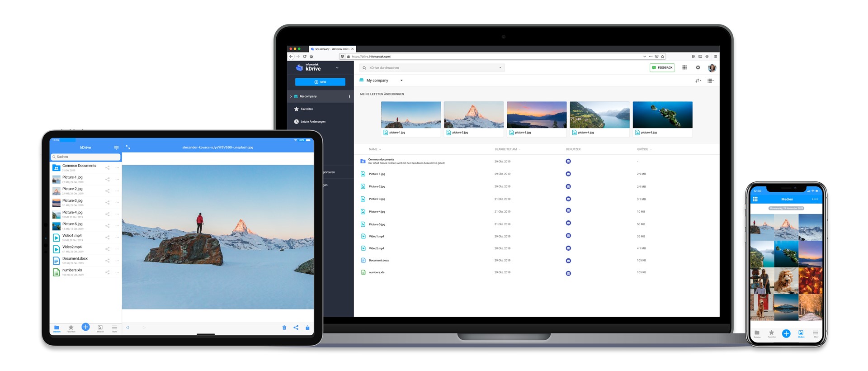Open the fluffy dog photo on the phone
This screenshot has width=868, height=371.
click(786, 281)
